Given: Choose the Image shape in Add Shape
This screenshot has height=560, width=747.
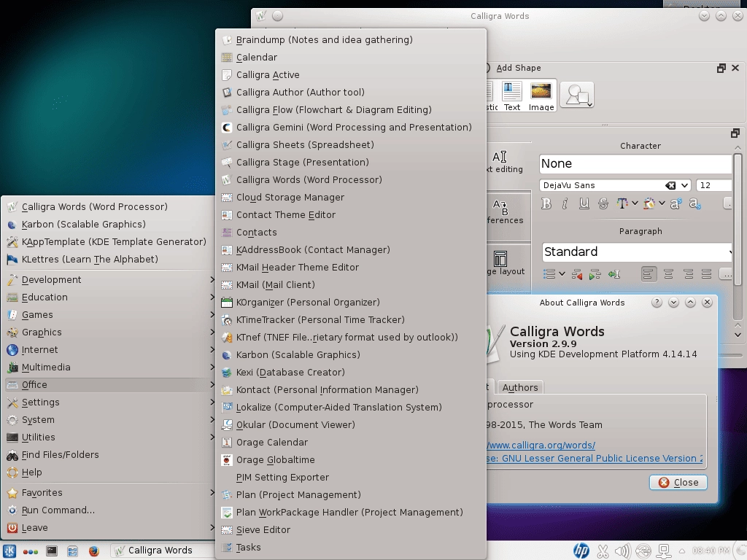Looking at the screenshot, I should (541, 96).
